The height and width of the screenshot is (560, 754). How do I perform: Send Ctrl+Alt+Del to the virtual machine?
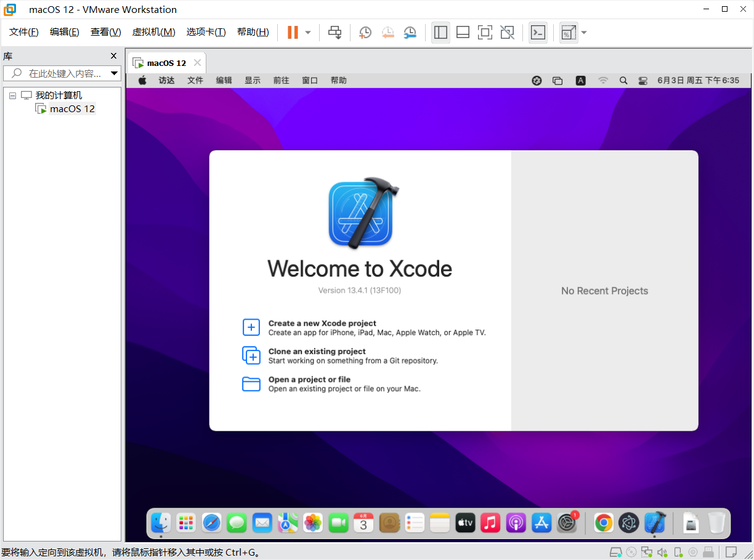[334, 33]
